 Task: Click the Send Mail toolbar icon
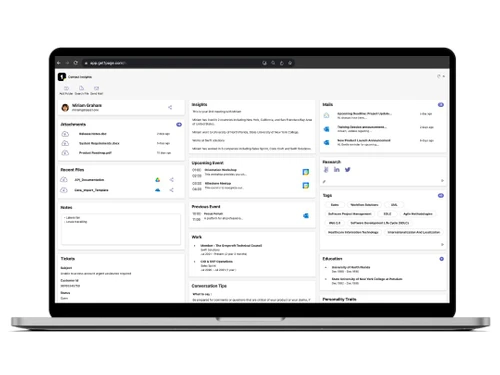click(96, 88)
